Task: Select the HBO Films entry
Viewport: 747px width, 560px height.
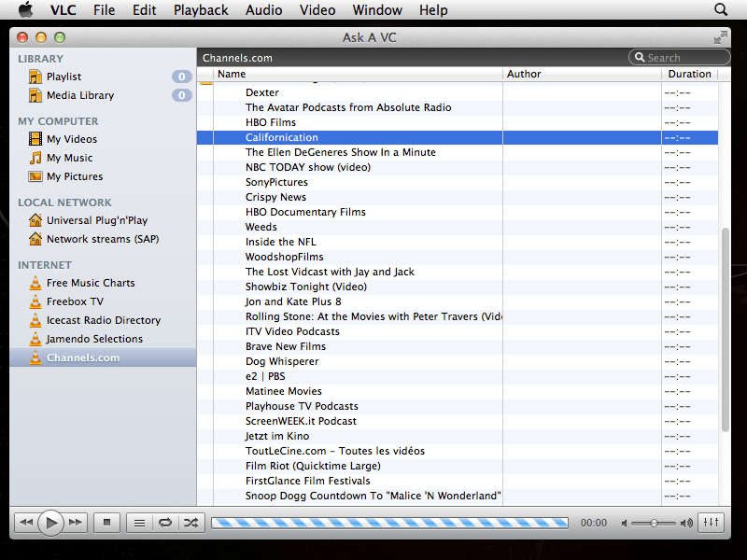Action: tap(458, 122)
